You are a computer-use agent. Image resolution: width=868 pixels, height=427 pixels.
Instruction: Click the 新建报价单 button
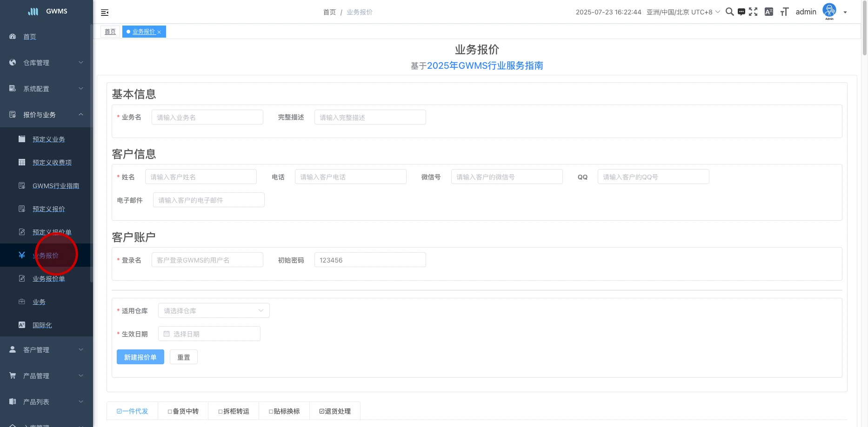click(140, 357)
